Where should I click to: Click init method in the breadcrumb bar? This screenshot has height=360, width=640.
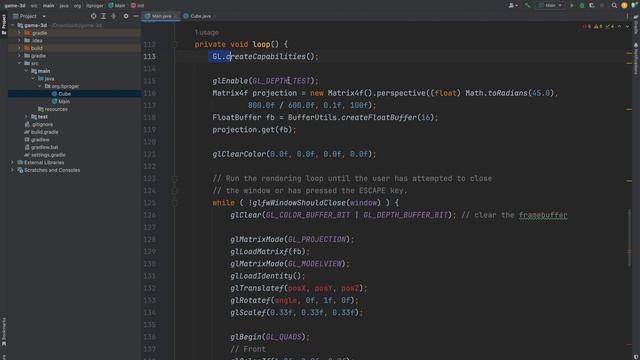click(138, 6)
